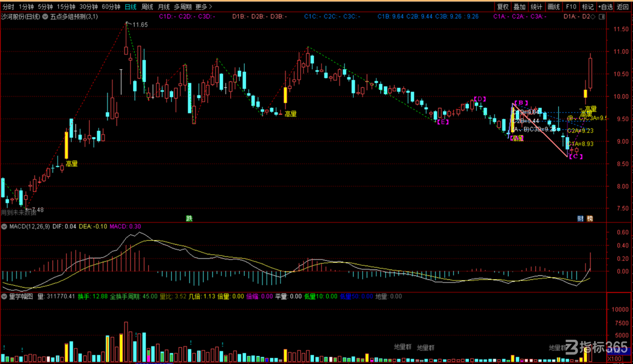Click the 量比: 3.52 value
The width and height of the screenshot is (633, 364).
point(173,296)
